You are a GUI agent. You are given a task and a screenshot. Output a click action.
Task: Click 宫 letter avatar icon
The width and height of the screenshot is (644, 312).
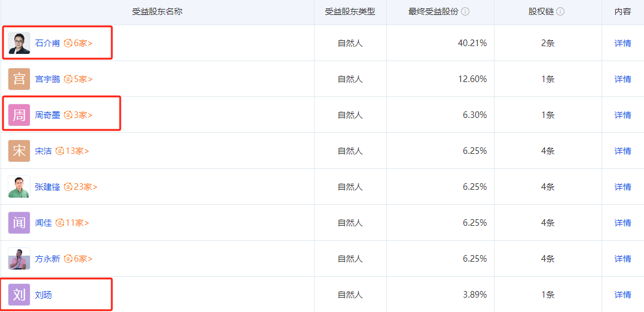coord(19,79)
